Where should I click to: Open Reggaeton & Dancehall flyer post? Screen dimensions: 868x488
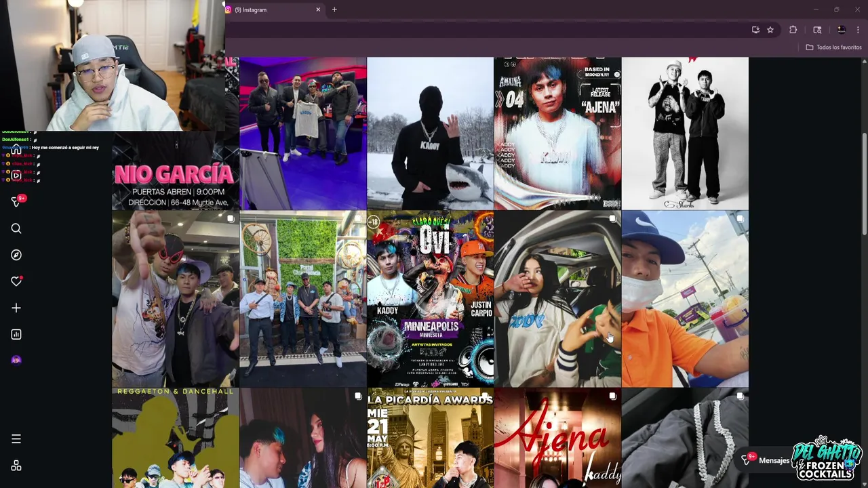(x=176, y=438)
